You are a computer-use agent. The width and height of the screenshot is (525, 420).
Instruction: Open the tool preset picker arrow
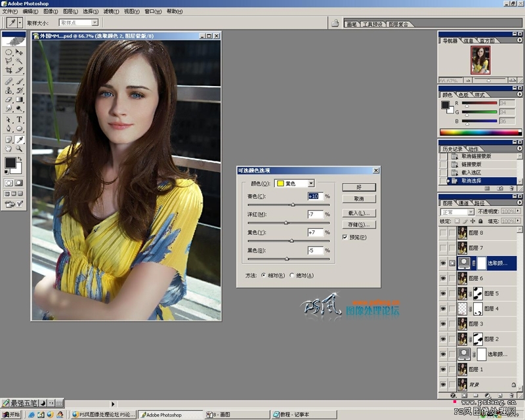tap(20, 23)
